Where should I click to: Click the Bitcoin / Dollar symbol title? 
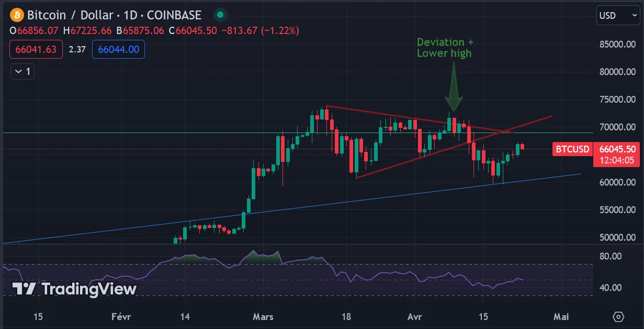point(114,15)
